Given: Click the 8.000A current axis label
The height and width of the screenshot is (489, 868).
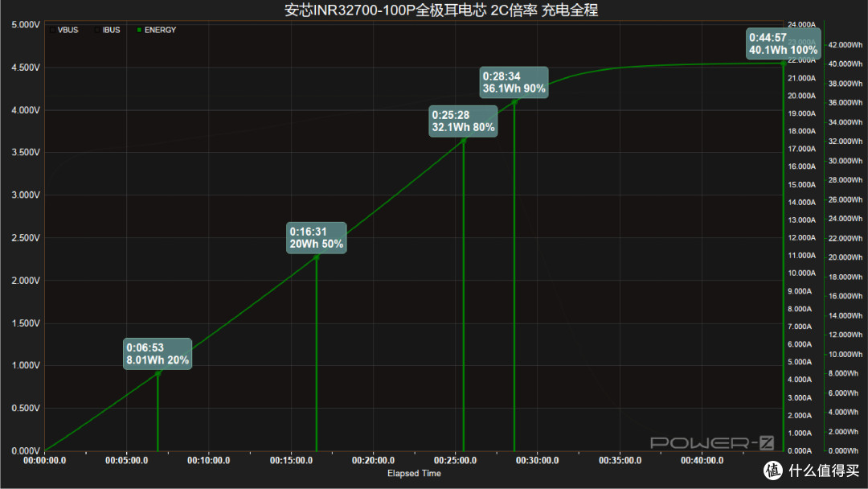Looking at the screenshot, I should click(x=800, y=309).
